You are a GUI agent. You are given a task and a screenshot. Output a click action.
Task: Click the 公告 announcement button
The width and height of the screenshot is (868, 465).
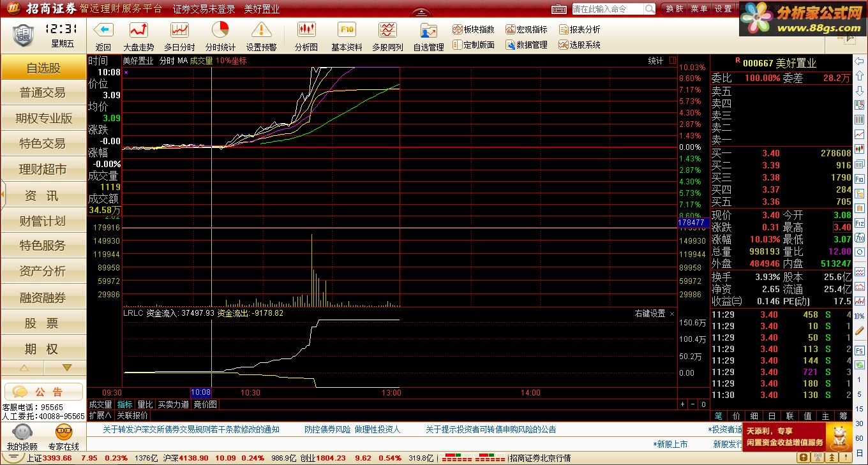pos(43,392)
